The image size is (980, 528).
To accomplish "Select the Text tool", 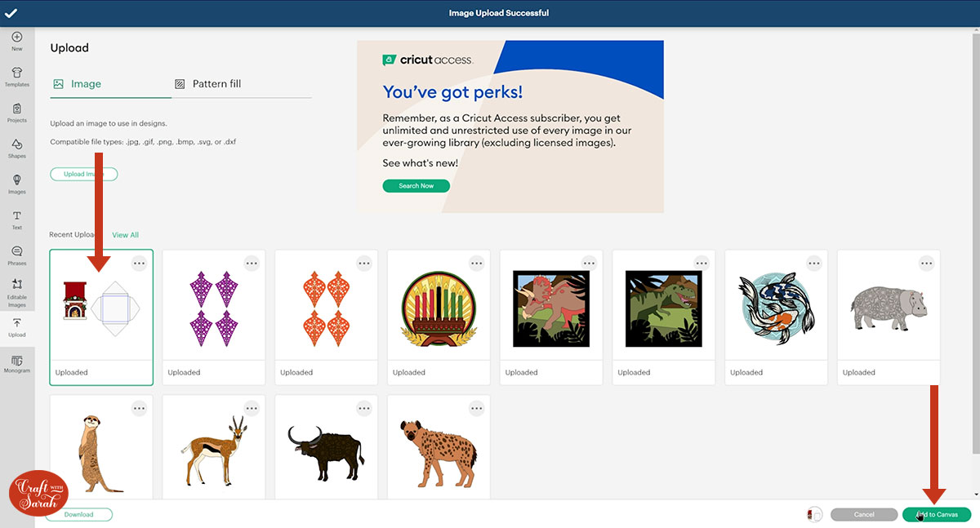I will (17, 220).
